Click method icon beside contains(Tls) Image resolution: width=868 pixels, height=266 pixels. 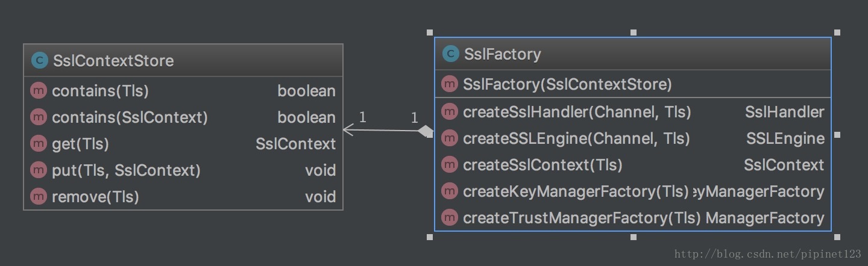(x=39, y=91)
